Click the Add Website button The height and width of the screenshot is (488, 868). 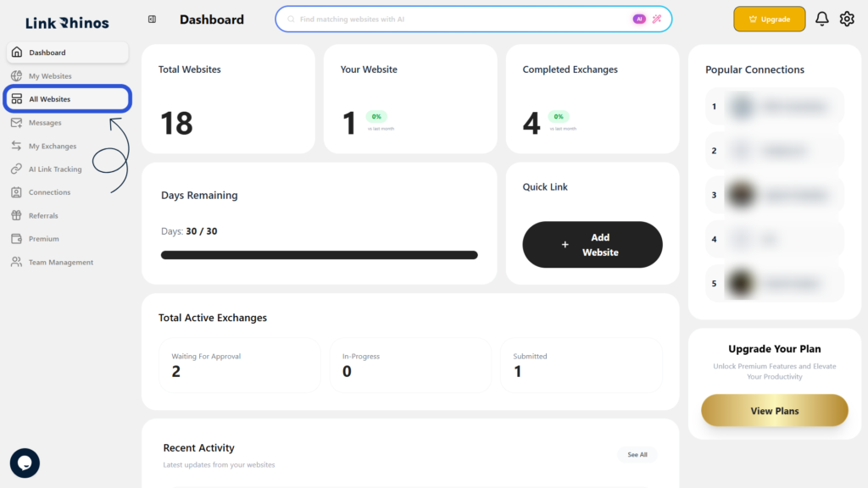pyautogui.click(x=593, y=245)
